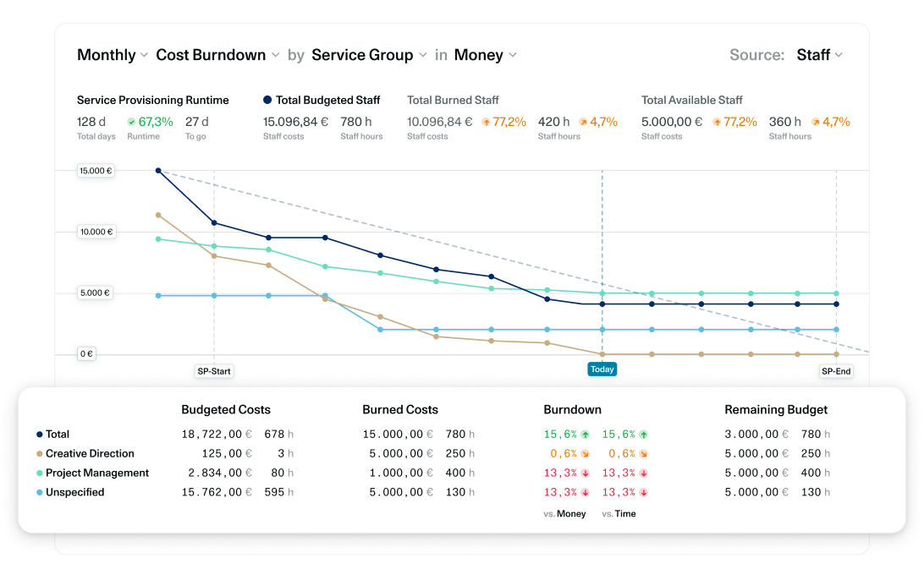The width and height of the screenshot is (924, 580).
Task: Click the 128 d total days value
Action: tap(91, 122)
